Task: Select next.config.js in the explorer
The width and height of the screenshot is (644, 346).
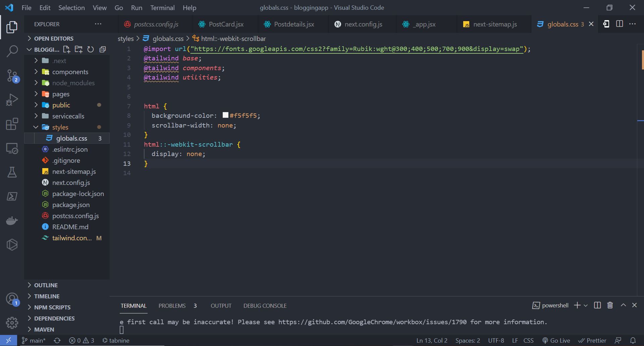Action: coord(71,183)
